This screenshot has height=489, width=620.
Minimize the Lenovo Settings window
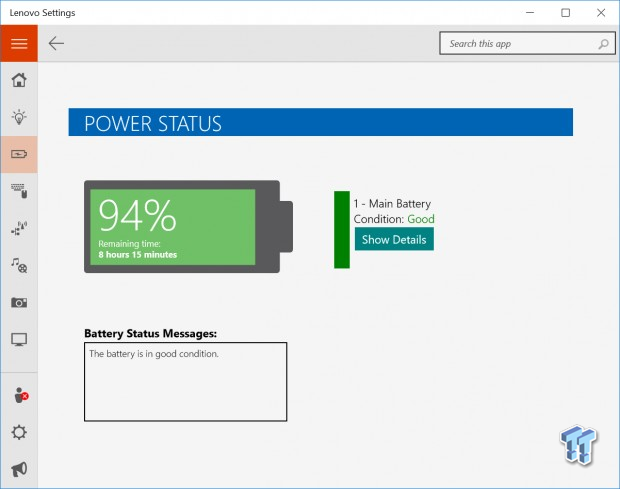point(530,13)
